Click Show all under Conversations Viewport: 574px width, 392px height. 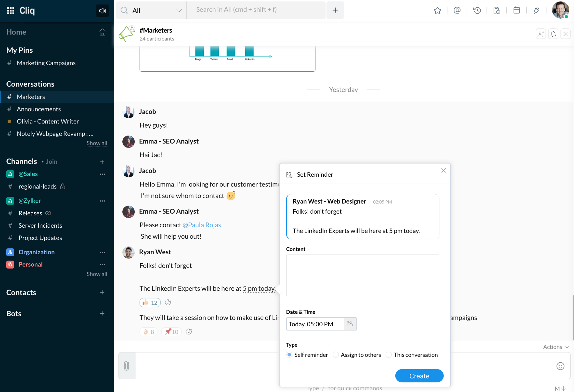tap(97, 143)
